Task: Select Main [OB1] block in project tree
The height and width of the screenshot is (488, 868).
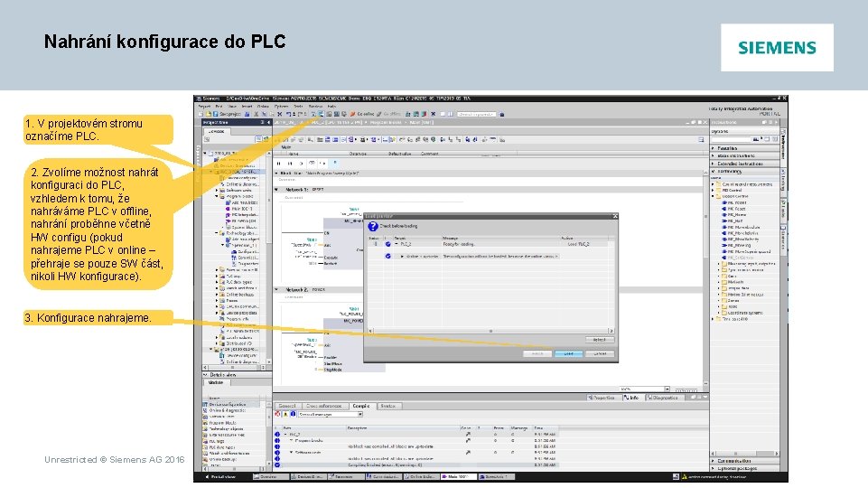Action: (239, 209)
